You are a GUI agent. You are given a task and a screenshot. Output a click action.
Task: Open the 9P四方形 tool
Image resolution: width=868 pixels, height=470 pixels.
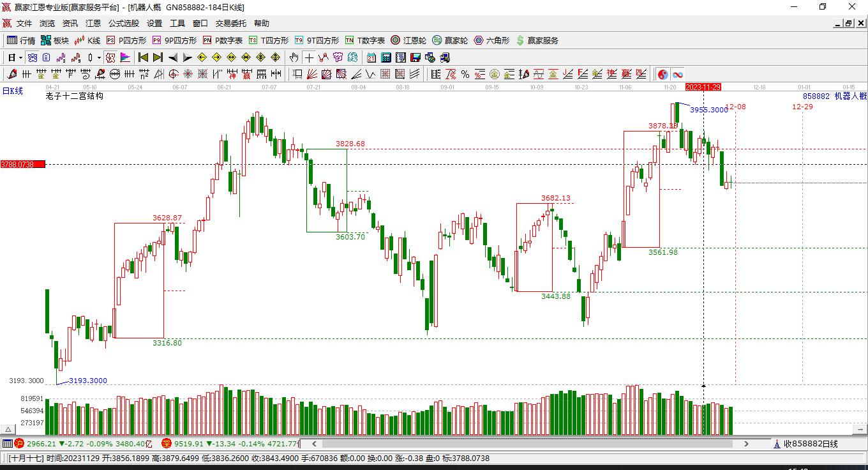point(174,40)
